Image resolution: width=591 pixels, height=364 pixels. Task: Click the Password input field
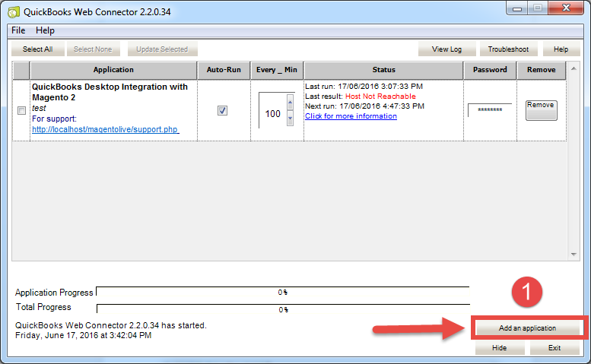pos(489,110)
